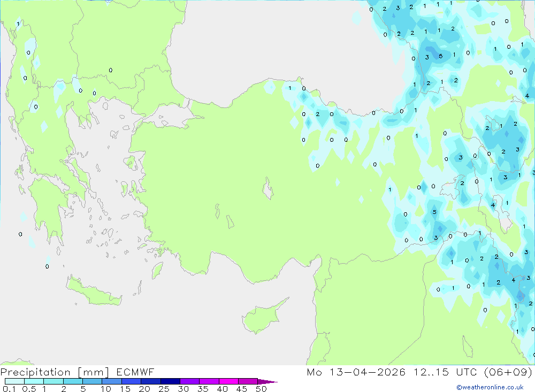Click the 'ECMWF' model label
The height and width of the screenshot is (392, 535).
[x=135, y=372]
